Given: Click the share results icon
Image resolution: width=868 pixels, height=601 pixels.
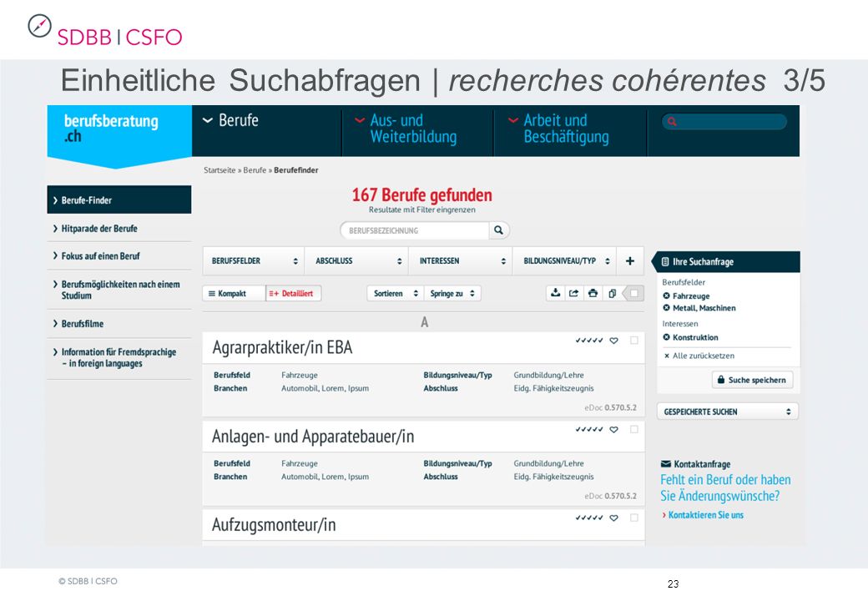Looking at the screenshot, I should tap(574, 293).
